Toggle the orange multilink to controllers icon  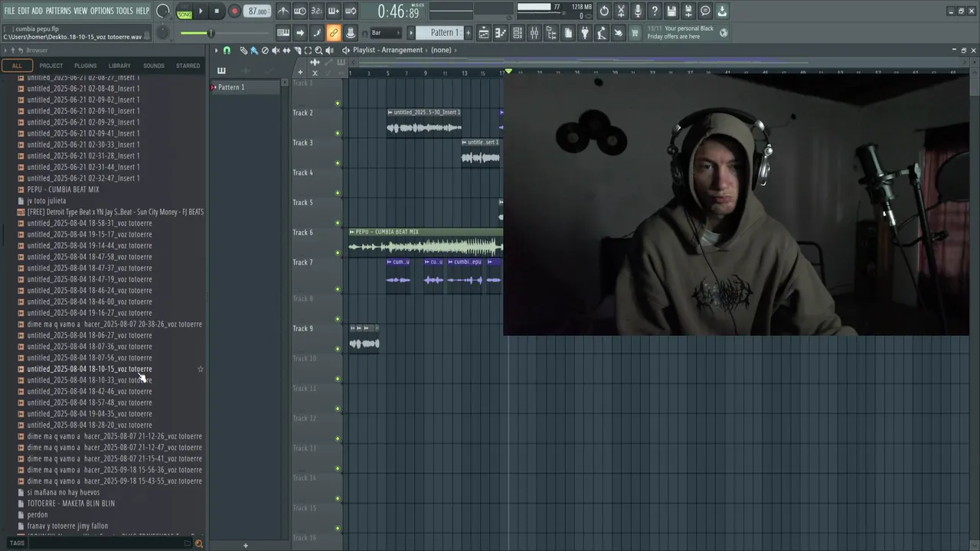(x=333, y=32)
